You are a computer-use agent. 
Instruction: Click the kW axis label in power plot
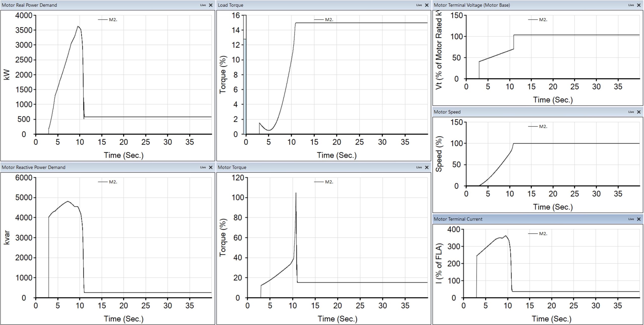pos(7,75)
